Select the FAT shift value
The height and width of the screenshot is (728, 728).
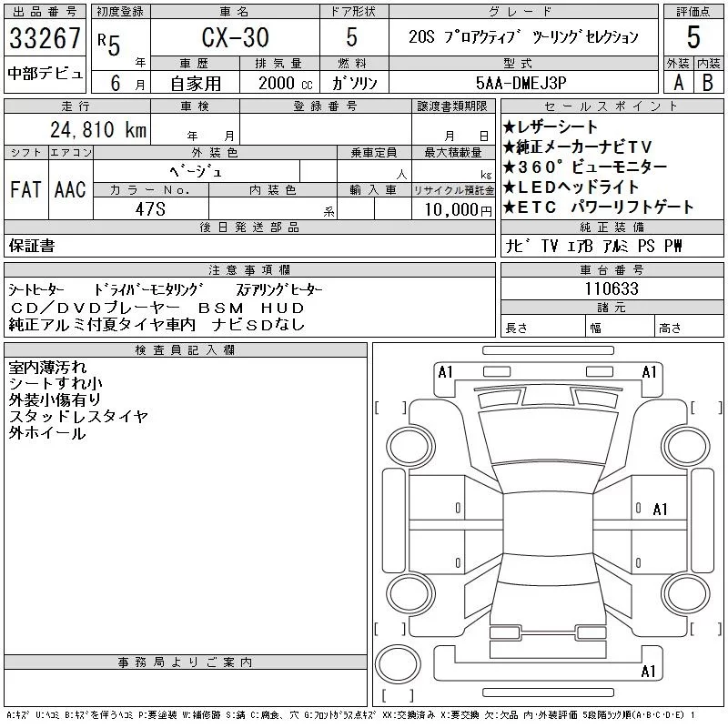coord(25,189)
